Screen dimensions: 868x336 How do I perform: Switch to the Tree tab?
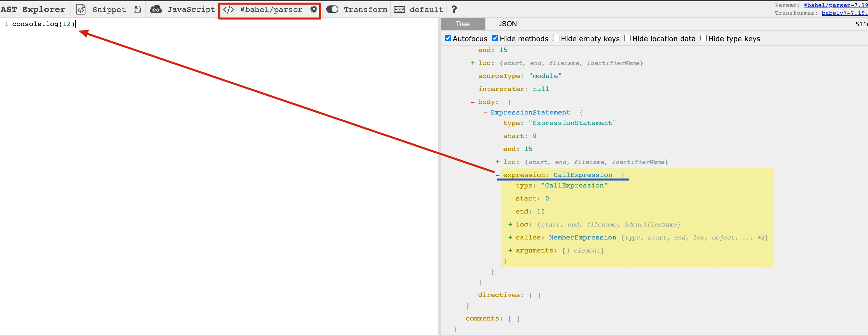click(463, 24)
